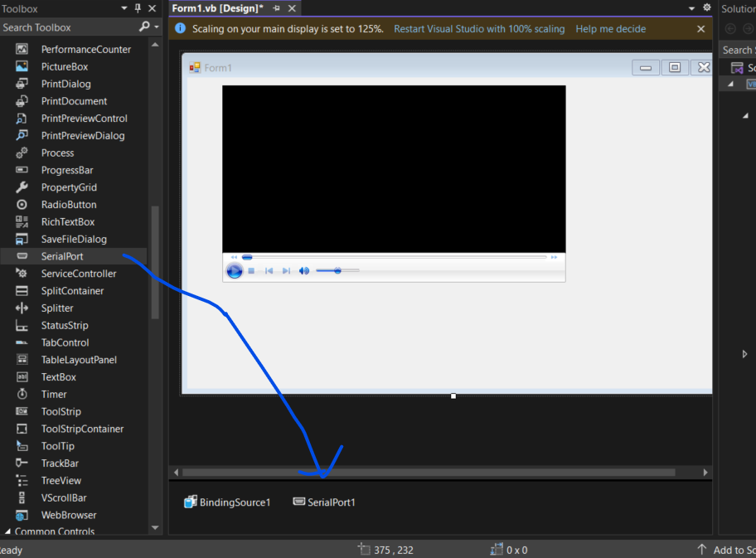
Task: Click the designer horizontal scrollbar right arrow
Action: coord(705,473)
